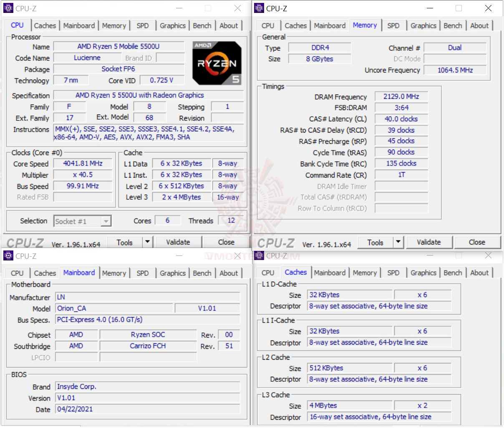Click the BIOS Date value '04/22/2021'
The height and width of the screenshot is (428, 504).
tap(148, 409)
